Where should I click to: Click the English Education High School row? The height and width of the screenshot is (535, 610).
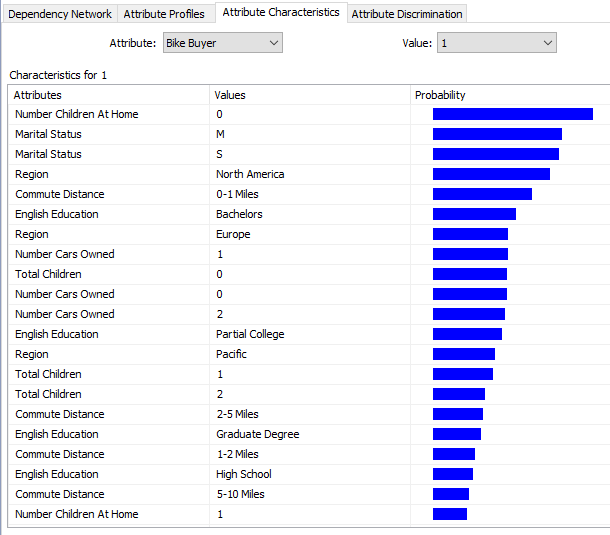pyautogui.click(x=57, y=474)
